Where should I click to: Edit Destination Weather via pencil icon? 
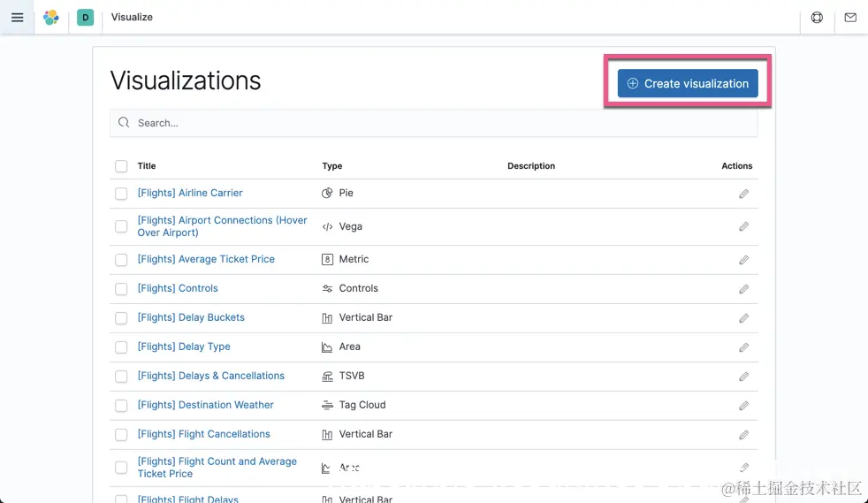(743, 406)
